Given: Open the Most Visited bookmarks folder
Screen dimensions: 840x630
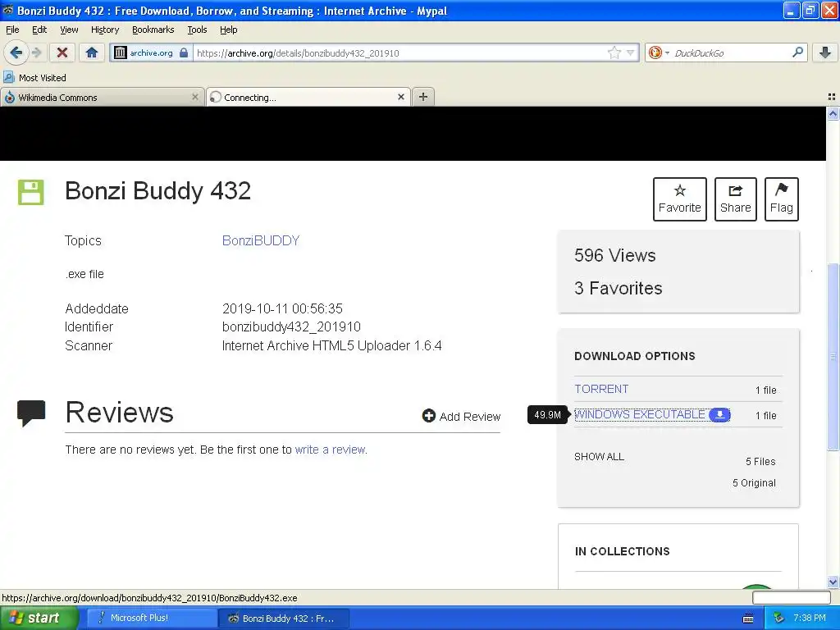Looking at the screenshot, I should pyautogui.click(x=34, y=78).
